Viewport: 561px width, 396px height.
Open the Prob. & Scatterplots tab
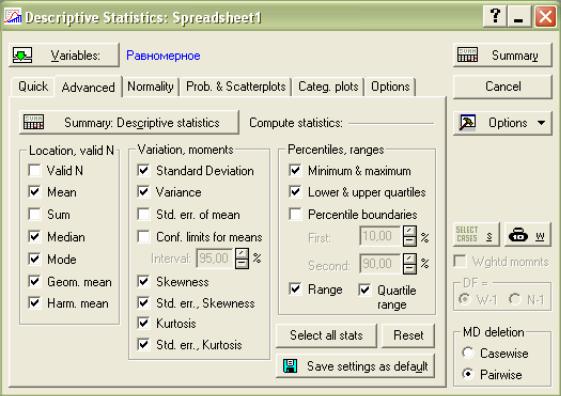(x=236, y=87)
